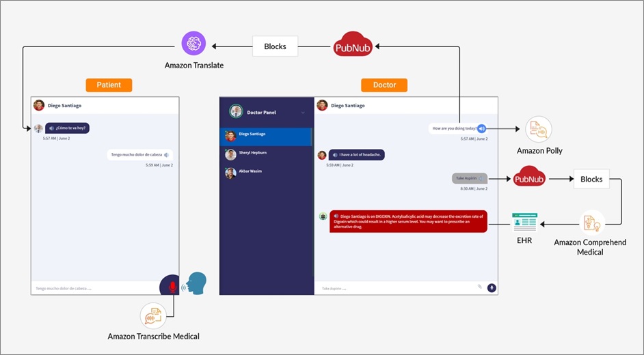Click patient avatar beside 'I have a lot of headache.'
644x355 pixels.
point(322,155)
